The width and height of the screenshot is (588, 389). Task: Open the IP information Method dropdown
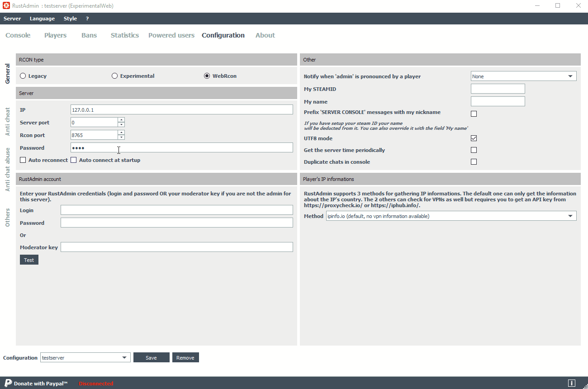(x=451, y=216)
